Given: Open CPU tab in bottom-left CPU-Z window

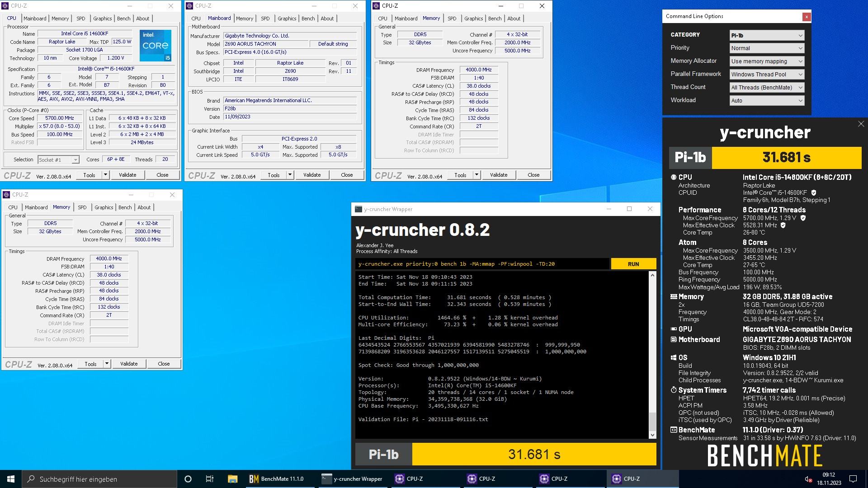Looking at the screenshot, I should click(13, 207).
